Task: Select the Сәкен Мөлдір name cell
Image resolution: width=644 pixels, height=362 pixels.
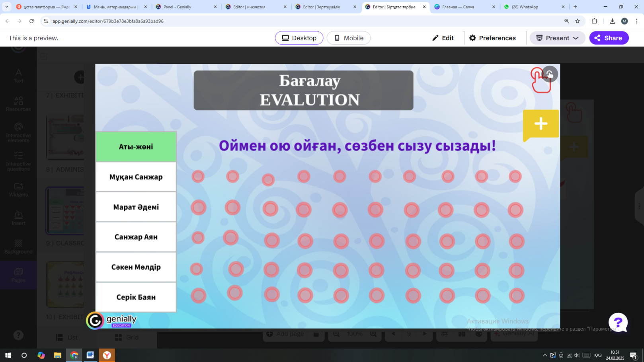Action: 136,267
